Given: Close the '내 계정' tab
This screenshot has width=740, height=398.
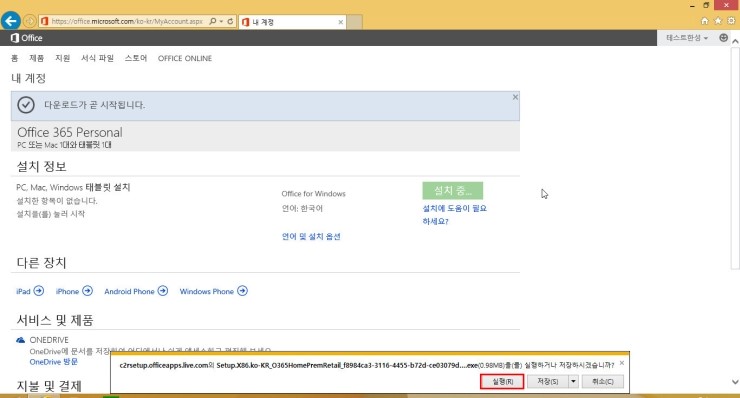Looking at the screenshot, I should 341,22.
